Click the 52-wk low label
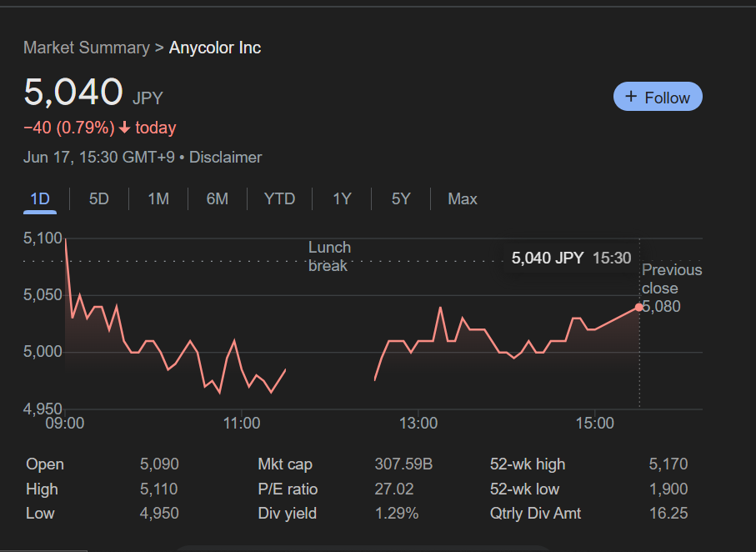 coord(524,489)
